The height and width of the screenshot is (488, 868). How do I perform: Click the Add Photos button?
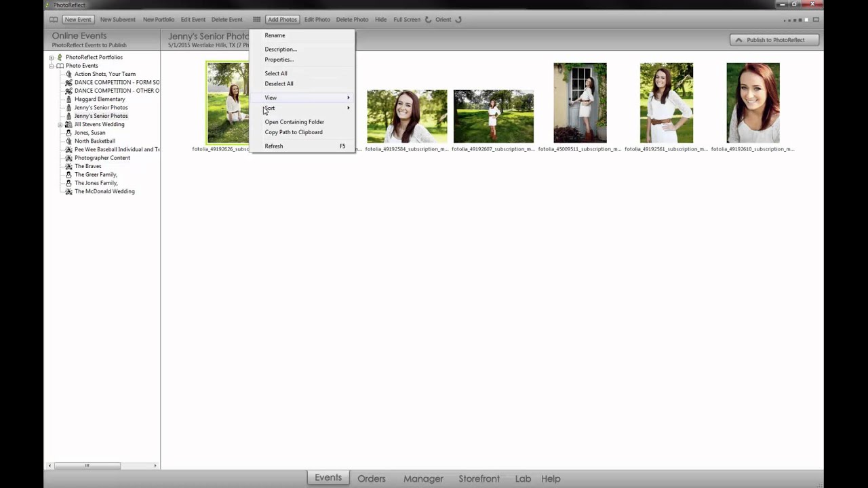(282, 20)
